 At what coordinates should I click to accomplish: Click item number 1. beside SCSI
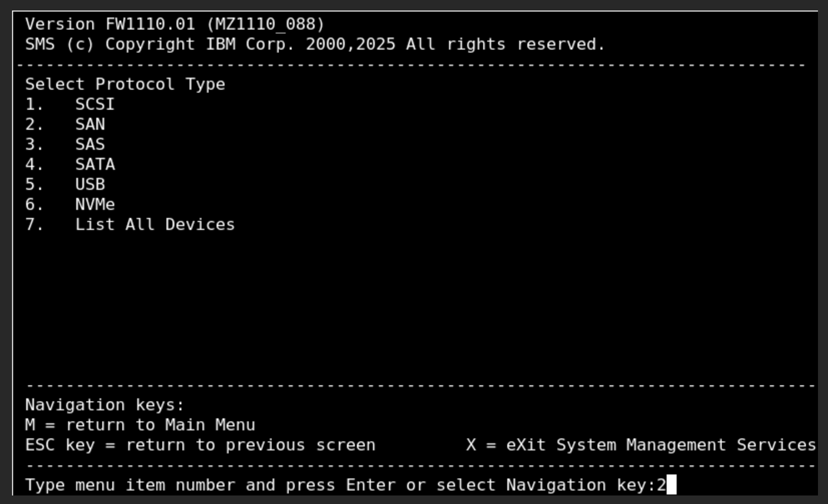pos(35,104)
